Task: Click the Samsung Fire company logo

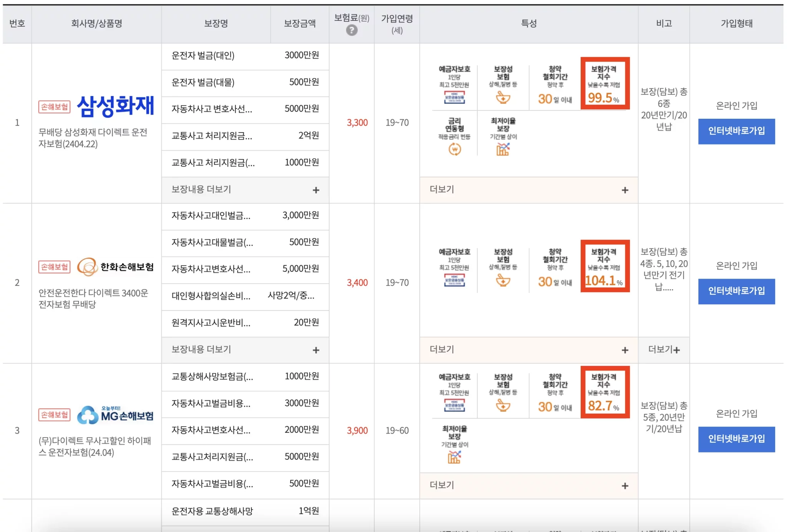Action: click(x=115, y=106)
